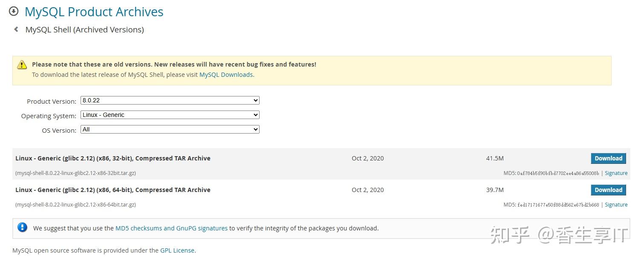Open the MySQL Product Archives heading link
The height and width of the screenshot is (262, 644).
[x=94, y=12]
